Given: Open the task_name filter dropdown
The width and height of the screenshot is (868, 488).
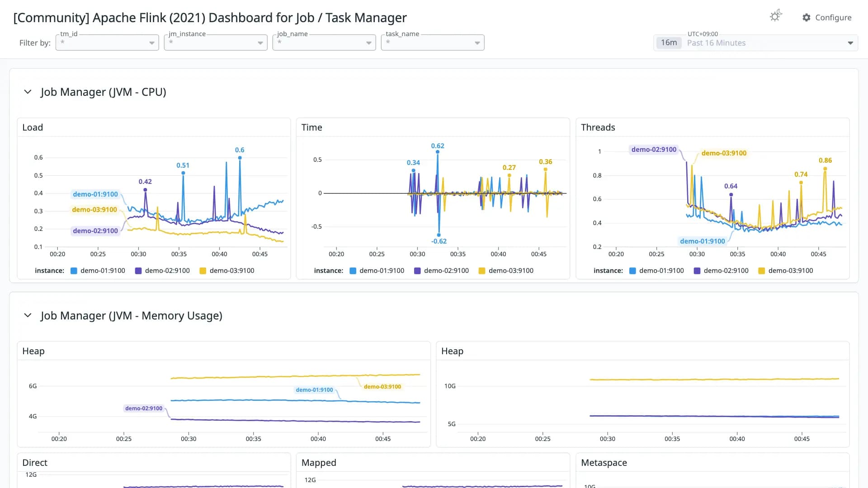Looking at the screenshot, I should tap(433, 42).
